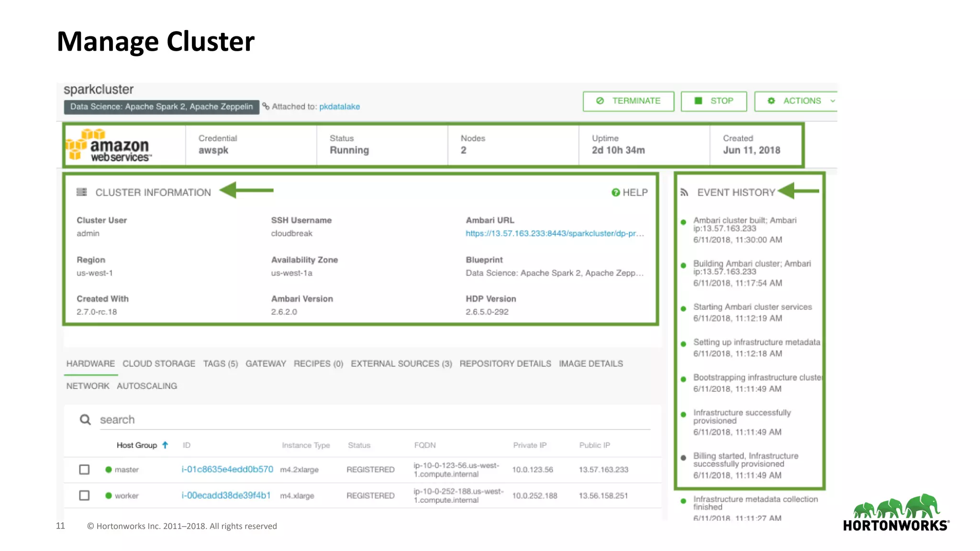Click the attached link chain icon
The width and height of the screenshot is (980, 551).
click(x=266, y=106)
